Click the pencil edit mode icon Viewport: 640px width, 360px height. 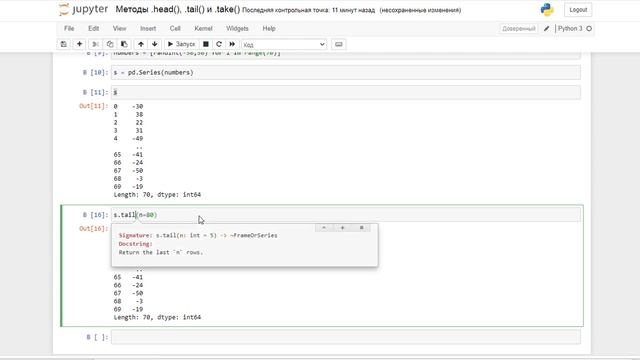coord(547,29)
